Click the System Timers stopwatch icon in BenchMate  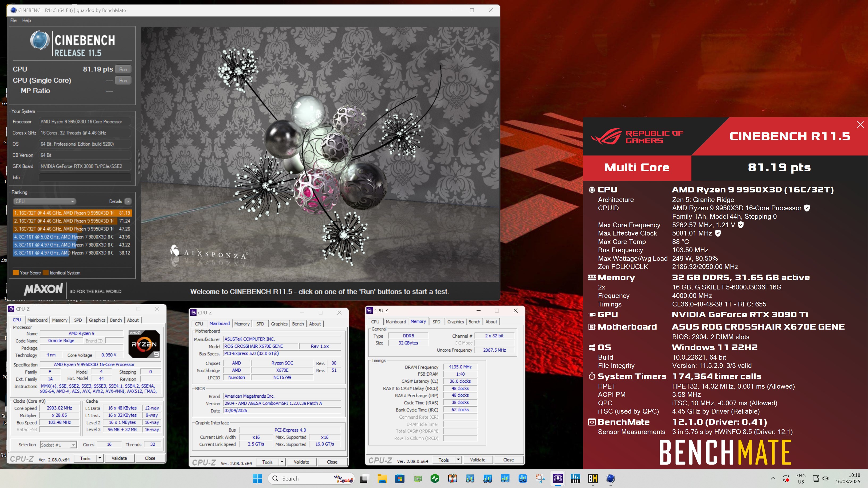[x=592, y=376]
